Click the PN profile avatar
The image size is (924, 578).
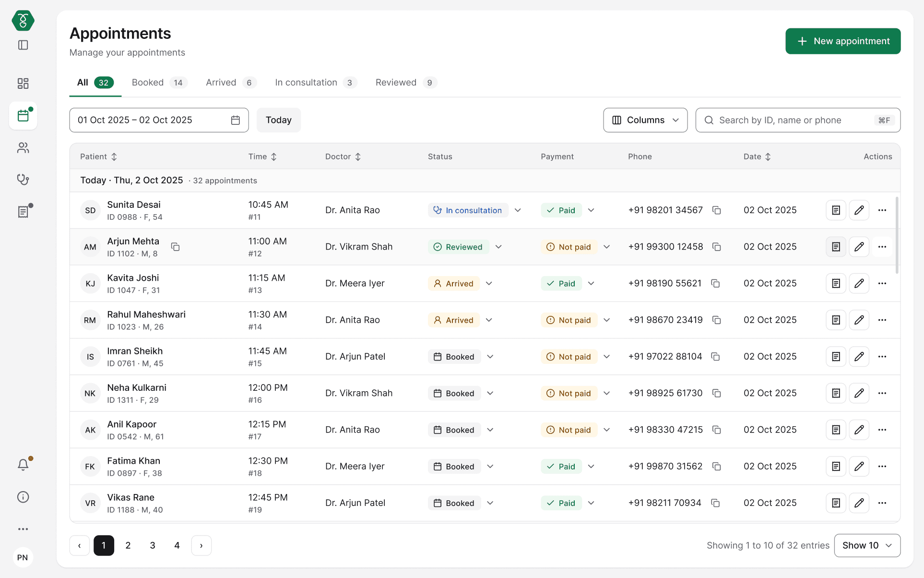coord(23,557)
